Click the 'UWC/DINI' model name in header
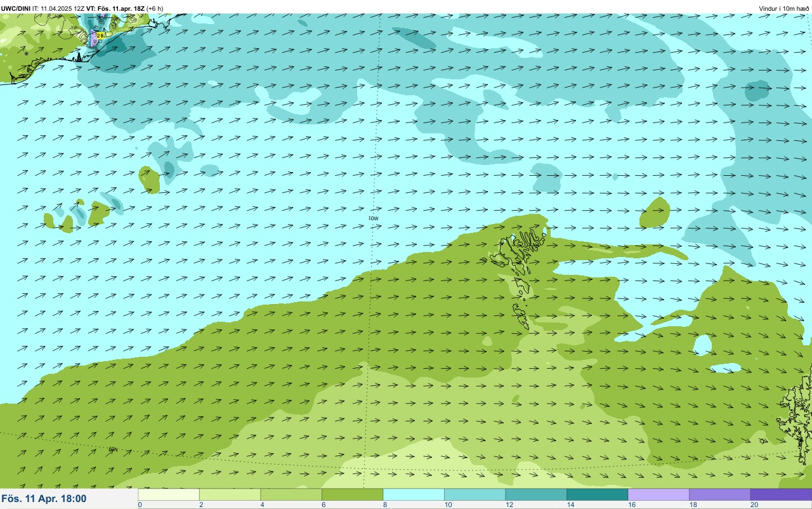Screen dimensions: 812x509 (x=16, y=8)
